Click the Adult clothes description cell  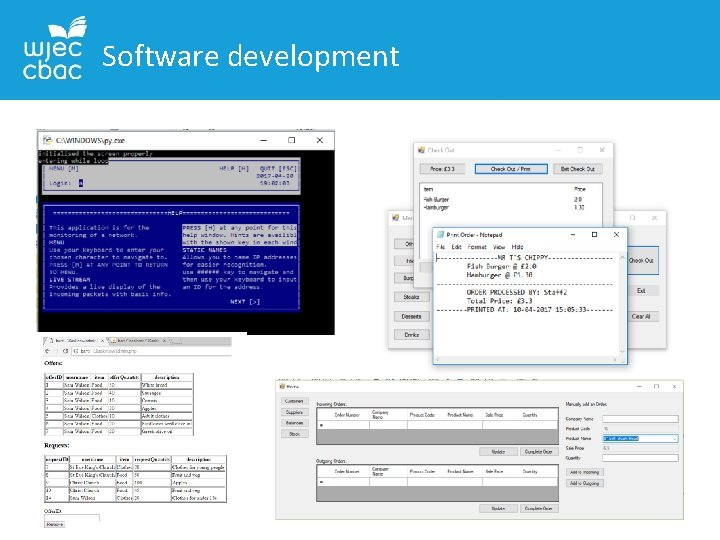tap(167, 416)
